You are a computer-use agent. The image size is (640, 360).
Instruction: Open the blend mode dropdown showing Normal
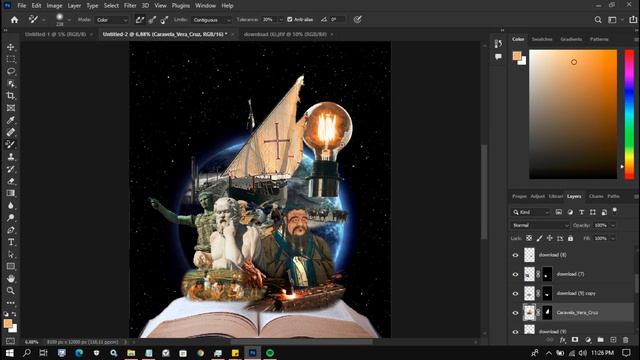tap(540, 225)
